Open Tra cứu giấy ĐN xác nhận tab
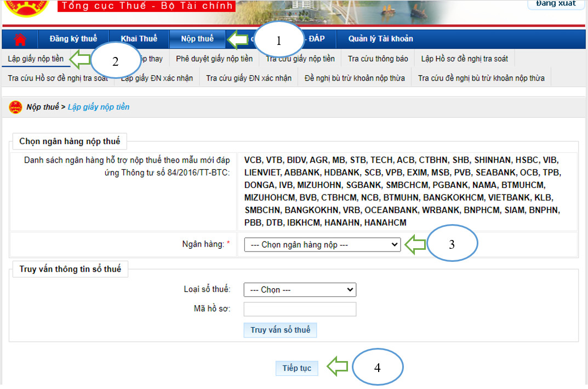 coord(249,78)
